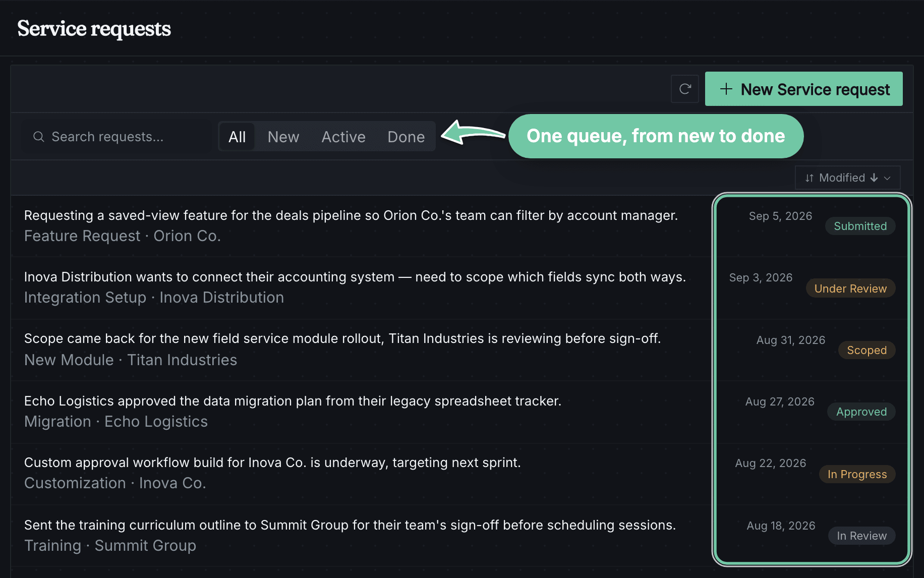
Task: Click the plus icon in New Service request
Action: tap(726, 89)
